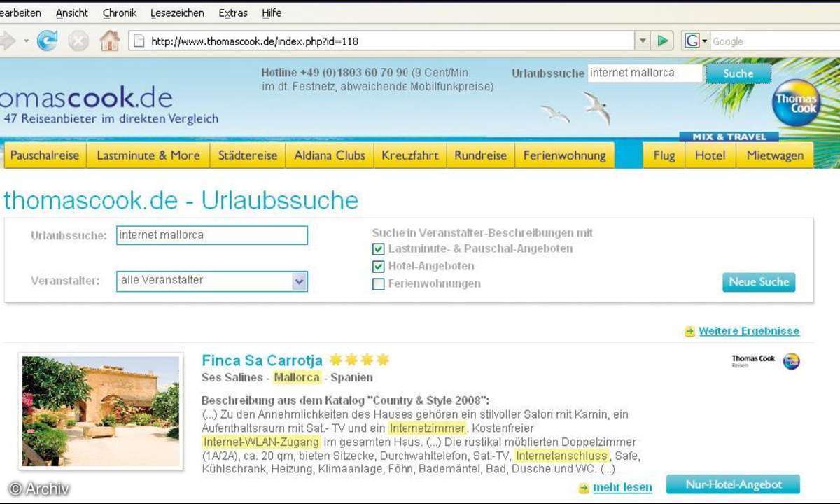Open the Lesezeichen menu
This screenshot has width=840, height=504.
(x=178, y=13)
